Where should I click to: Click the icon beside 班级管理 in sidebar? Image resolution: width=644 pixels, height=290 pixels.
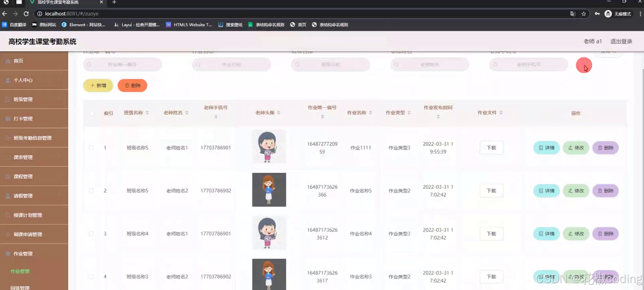(x=8, y=99)
